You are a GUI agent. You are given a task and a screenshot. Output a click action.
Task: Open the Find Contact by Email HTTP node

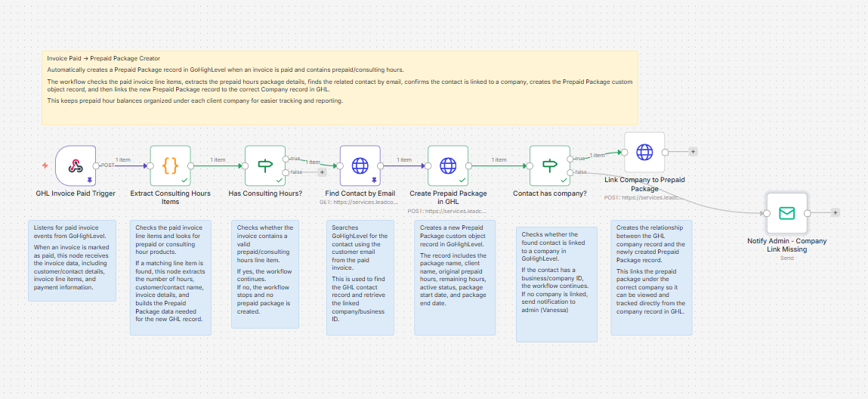360,165
